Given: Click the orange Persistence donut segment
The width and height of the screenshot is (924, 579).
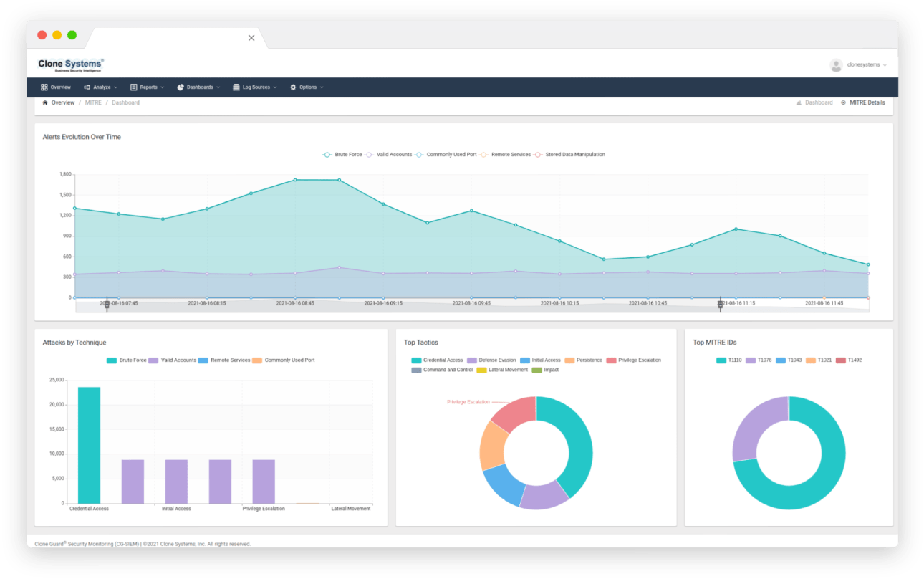Looking at the screenshot, I should pos(492,444).
